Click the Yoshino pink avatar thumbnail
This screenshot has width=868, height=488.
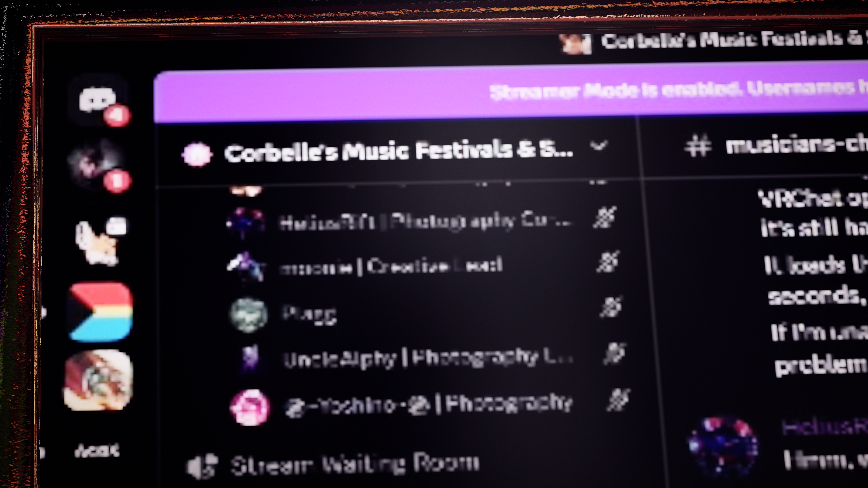pos(250,408)
